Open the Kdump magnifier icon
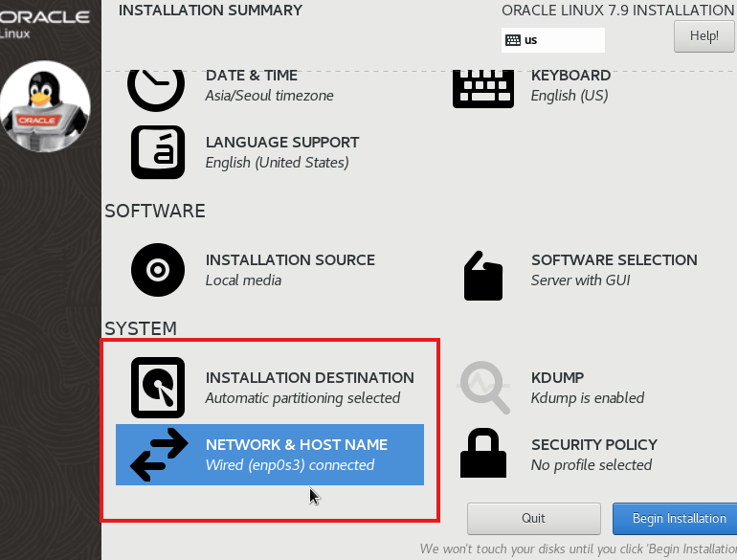The width and height of the screenshot is (737, 560). 483,388
